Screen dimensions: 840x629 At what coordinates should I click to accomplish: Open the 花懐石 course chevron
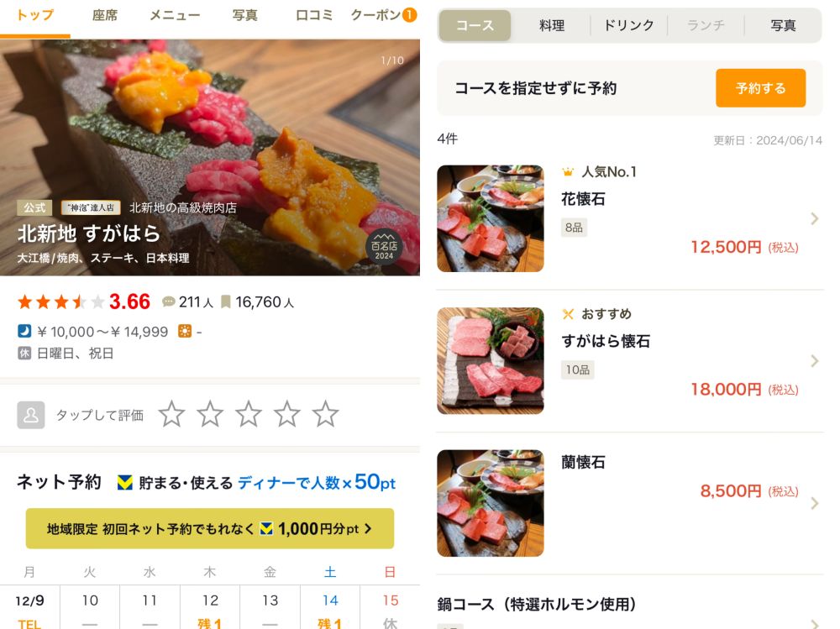pyautogui.click(x=814, y=218)
